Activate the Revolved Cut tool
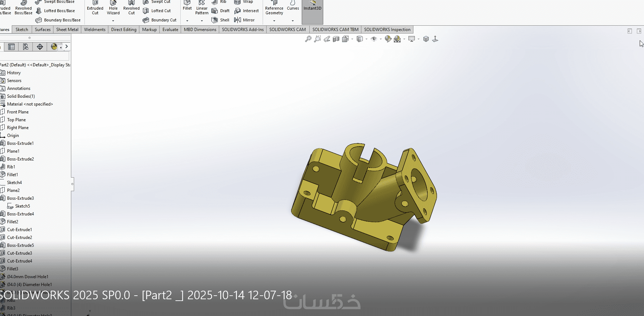The height and width of the screenshot is (316, 644). pos(132,8)
